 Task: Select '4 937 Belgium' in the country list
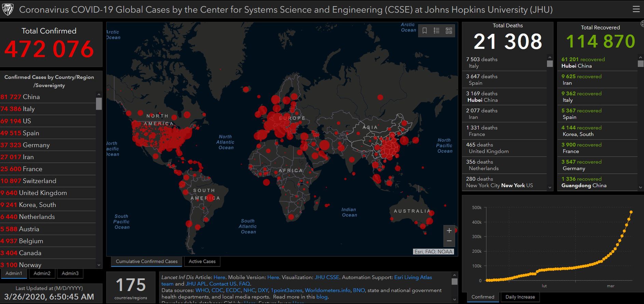point(48,241)
